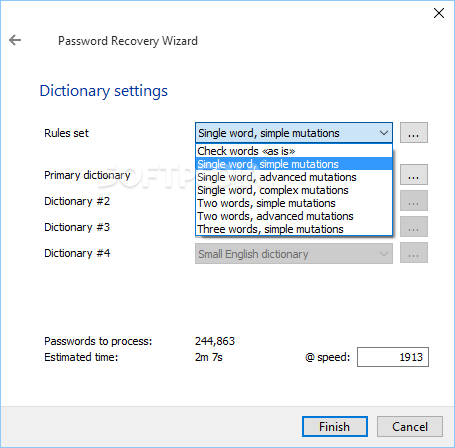This screenshot has width=455, height=448.
Task: Browse for Primary dictionary file
Action: coord(414,174)
